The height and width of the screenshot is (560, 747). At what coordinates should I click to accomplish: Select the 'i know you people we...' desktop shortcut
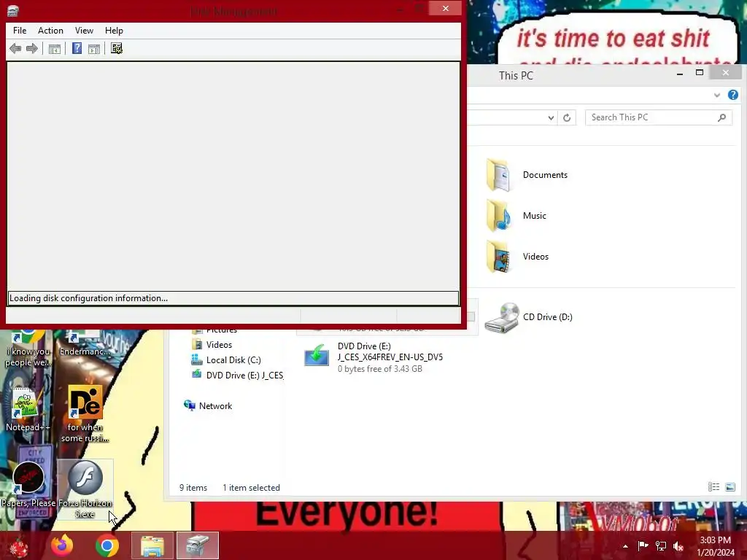pyautogui.click(x=27, y=349)
